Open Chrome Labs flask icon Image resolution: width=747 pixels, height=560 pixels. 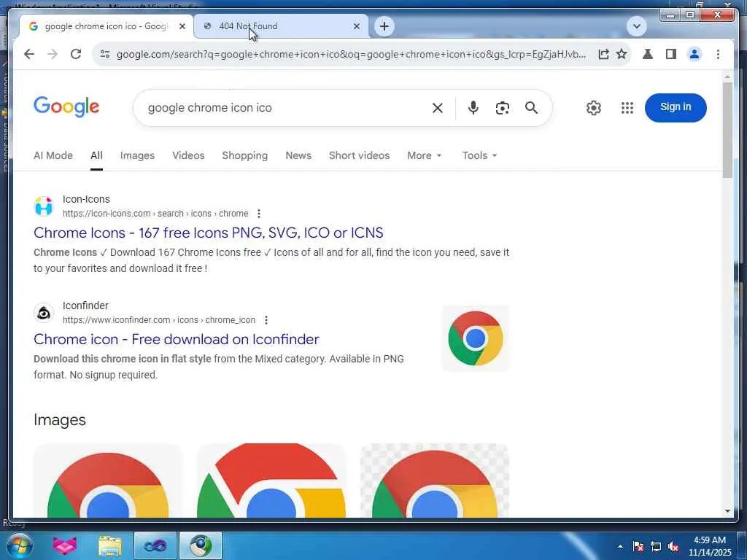[x=648, y=54]
